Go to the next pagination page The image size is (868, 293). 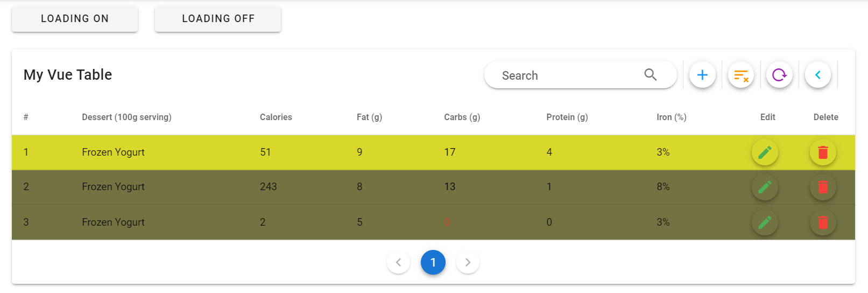(x=468, y=262)
